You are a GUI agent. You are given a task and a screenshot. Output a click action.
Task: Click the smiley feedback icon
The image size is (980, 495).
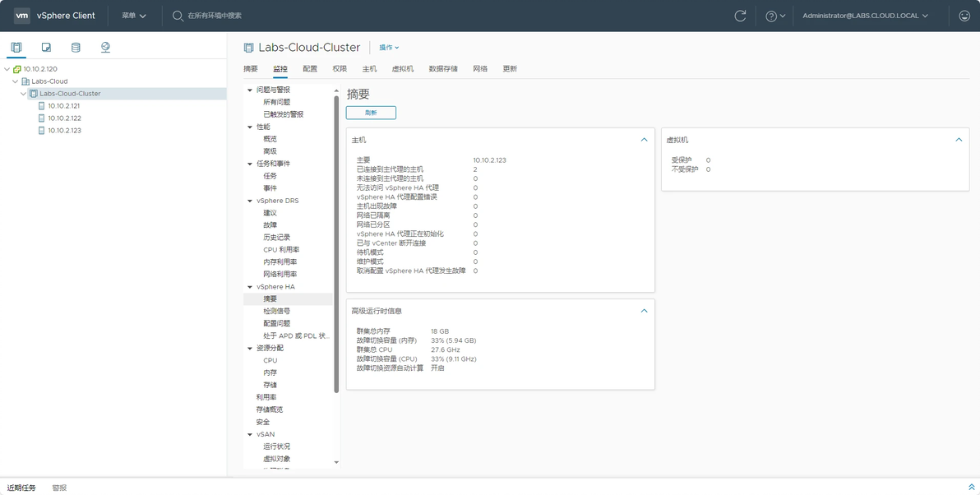tap(964, 16)
